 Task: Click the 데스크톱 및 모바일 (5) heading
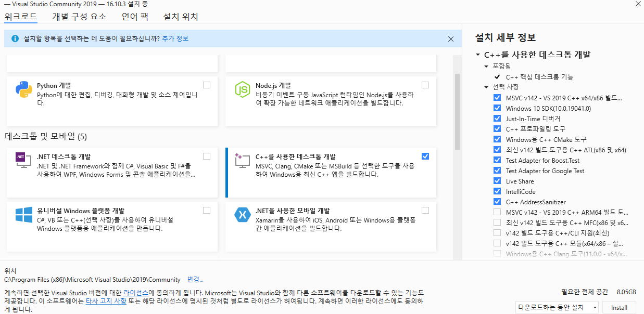click(x=46, y=137)
